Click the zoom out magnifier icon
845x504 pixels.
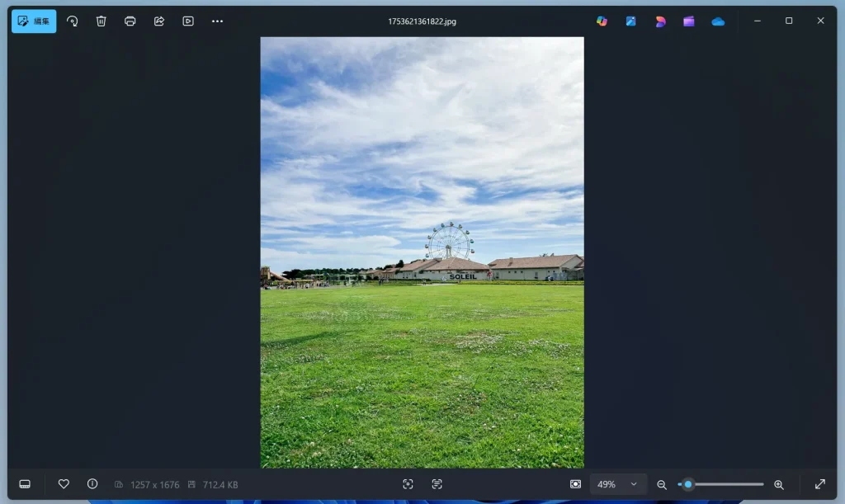pyautogui.click(x=662, y=485)
